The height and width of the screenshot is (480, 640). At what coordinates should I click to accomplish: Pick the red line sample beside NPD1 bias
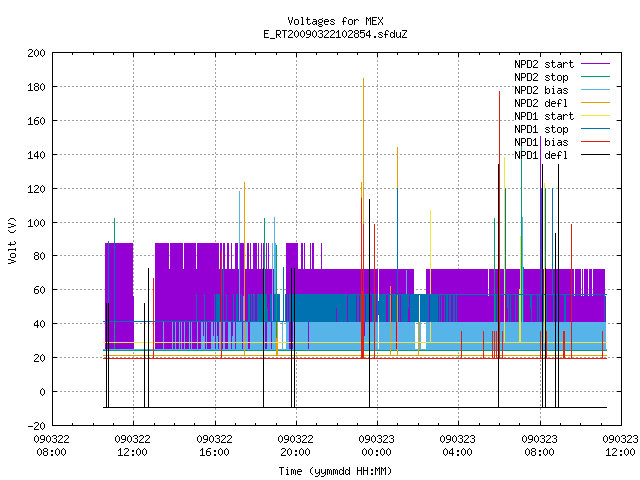point(596,142)
